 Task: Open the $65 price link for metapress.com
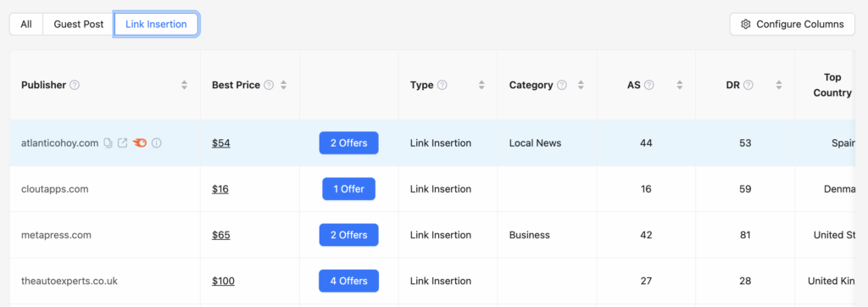coord(221,235)
